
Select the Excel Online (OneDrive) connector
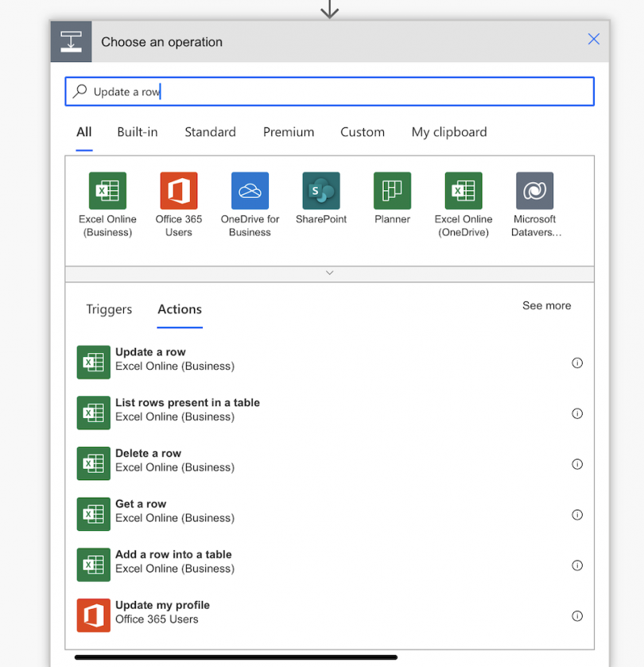(x=463, y=191)
